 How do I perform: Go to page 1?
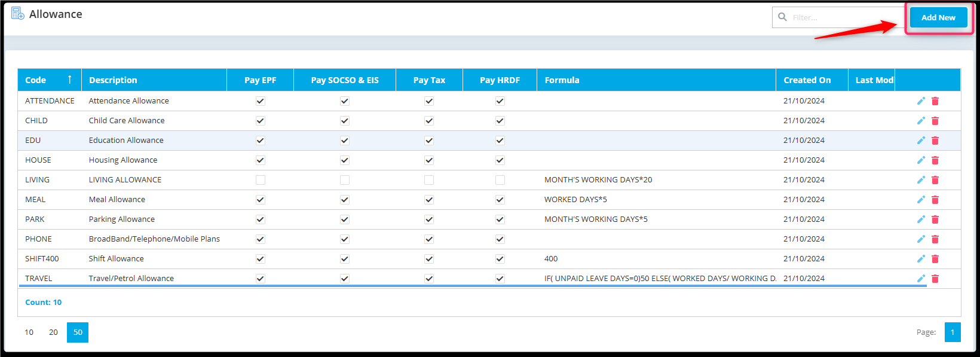tap(953, 332)
